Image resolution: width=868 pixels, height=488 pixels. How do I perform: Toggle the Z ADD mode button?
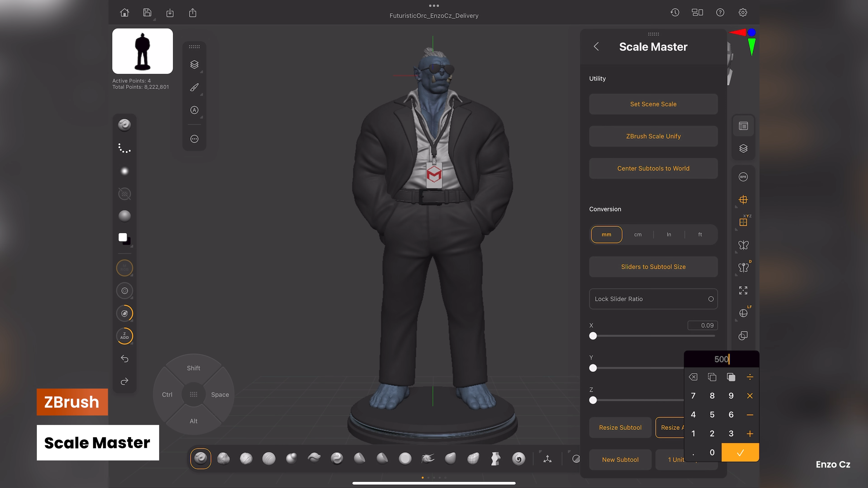[x=124, y=336]
